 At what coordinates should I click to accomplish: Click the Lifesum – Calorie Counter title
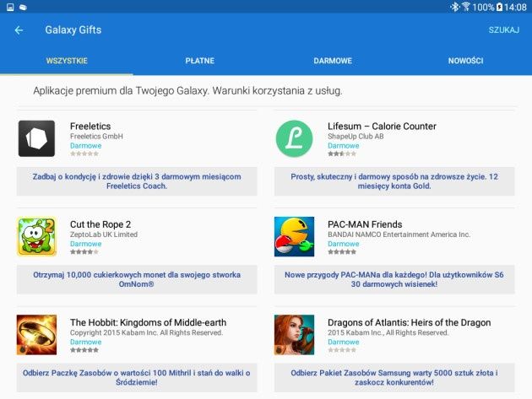point(382,127)
